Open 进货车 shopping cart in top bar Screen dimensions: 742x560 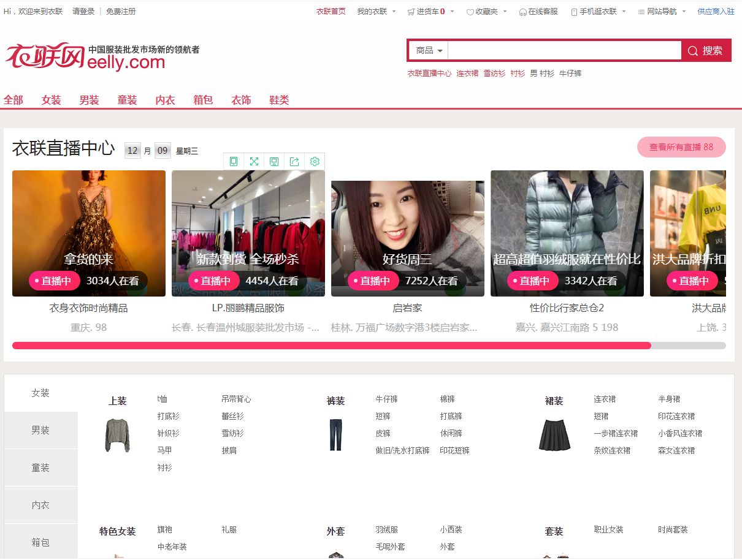click(x=430, y=12)
